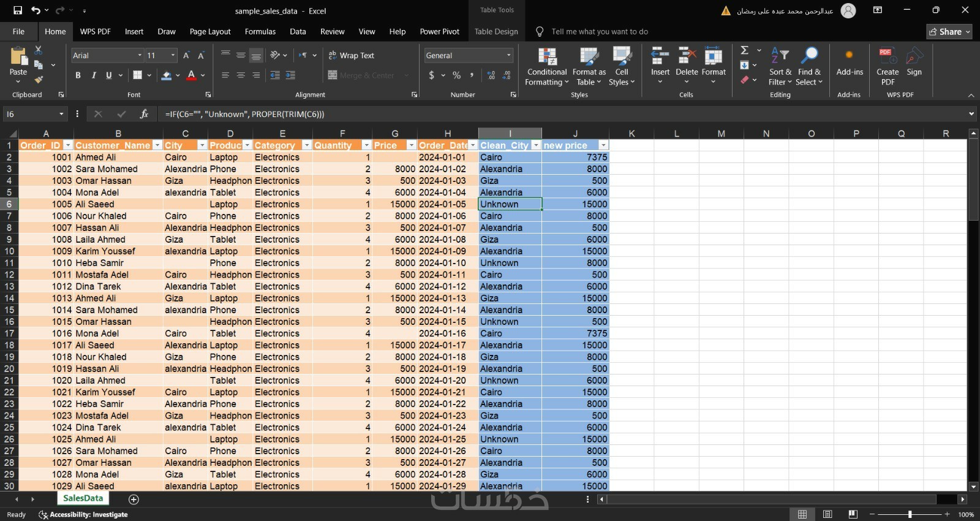Open the Customer_Name filter dropdown
The width and height of the screenshot is (980, 521).
coord(157,145)
